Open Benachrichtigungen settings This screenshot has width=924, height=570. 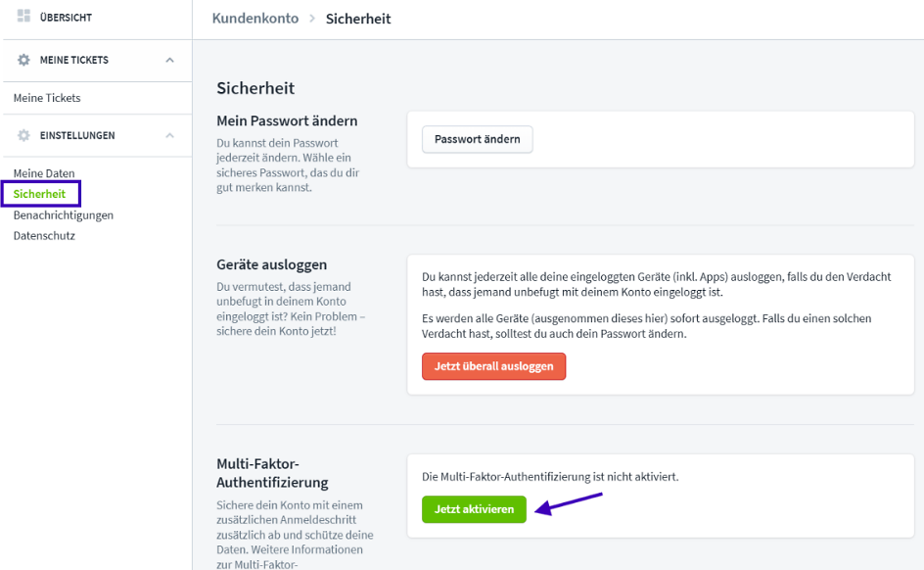[x=64, y=214]
